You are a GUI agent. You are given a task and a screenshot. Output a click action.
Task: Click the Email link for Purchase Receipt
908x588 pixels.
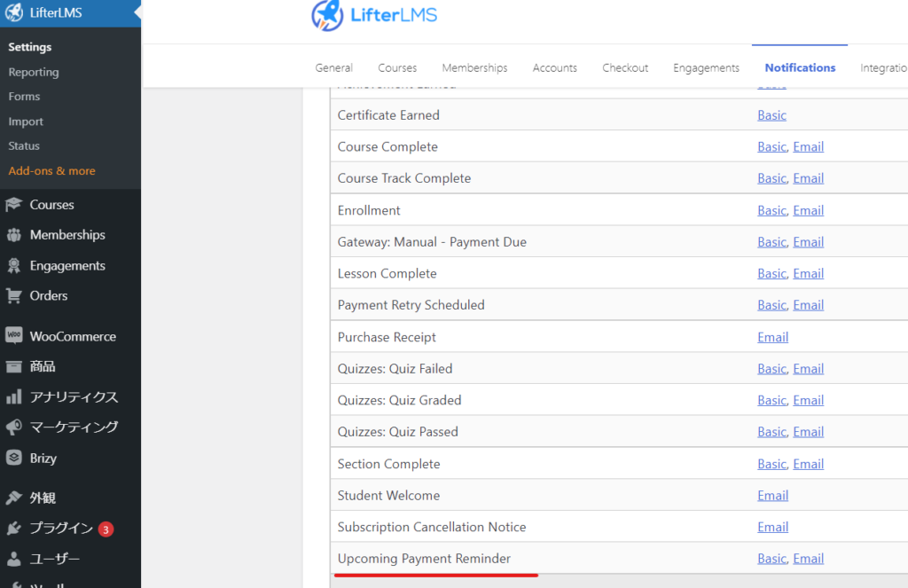coord(773,337)
